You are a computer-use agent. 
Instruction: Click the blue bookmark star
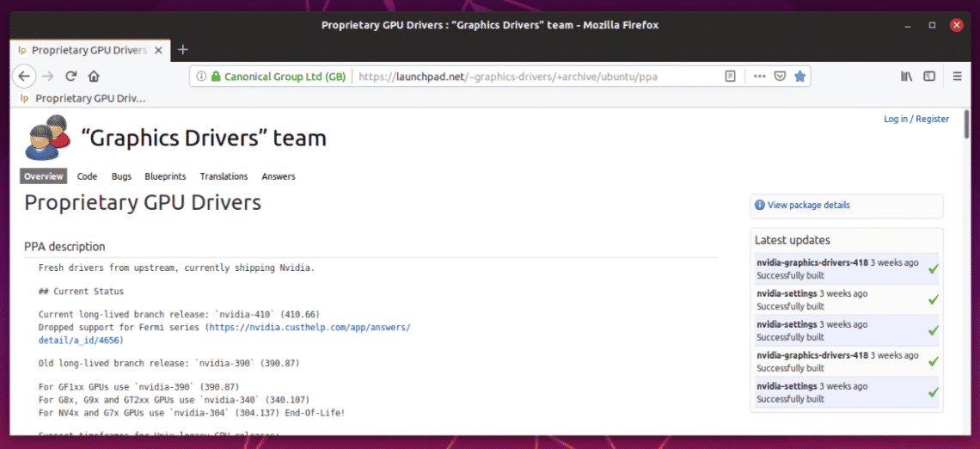click(799, 77)
